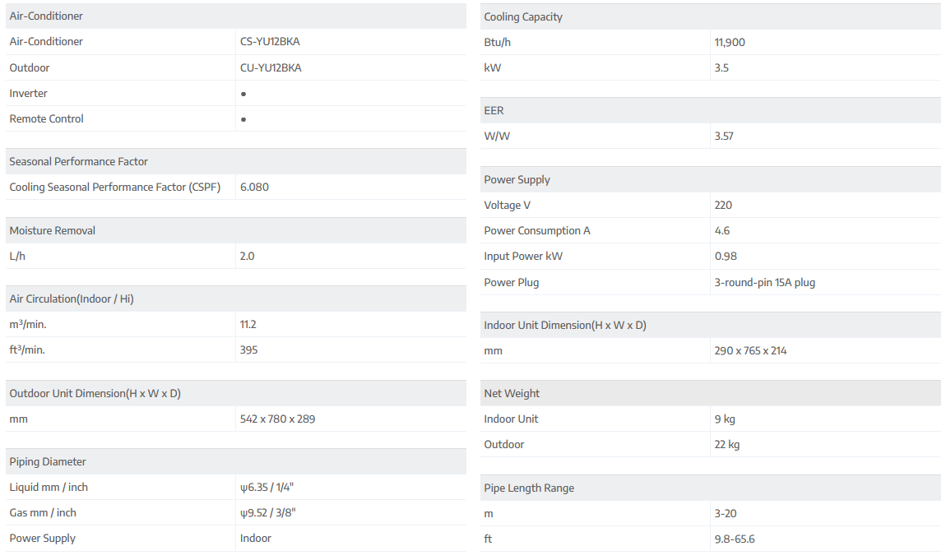Click the Inverter bullet dot indicator
Screen dimensions: 946x560
(243, 94)
